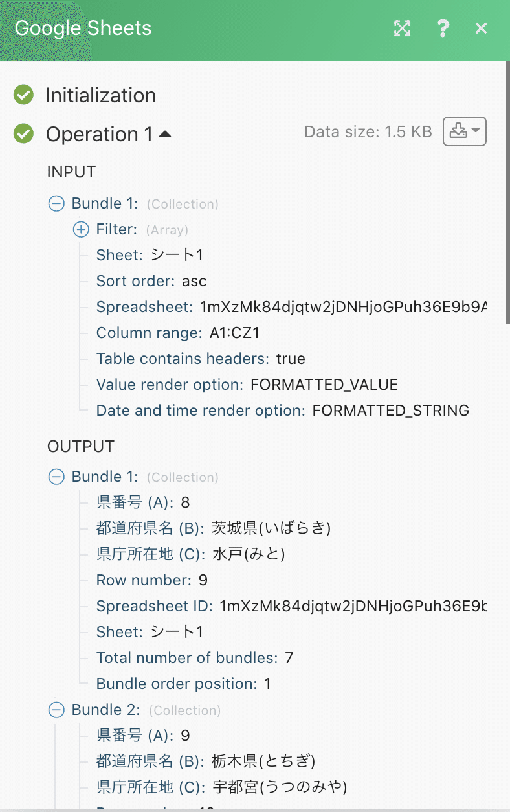Click the Initialization step label
The width and height of the screenshot is (510, 812).
[100, 95]
